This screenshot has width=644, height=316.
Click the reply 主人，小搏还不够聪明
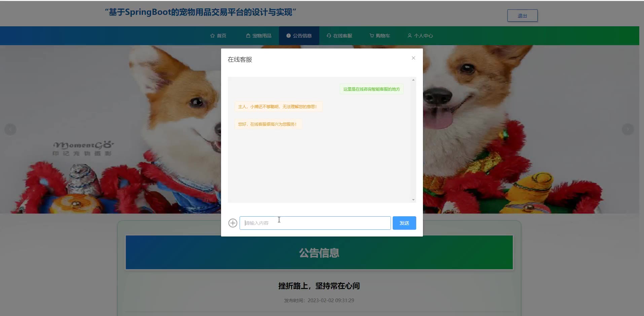[278, 107]
